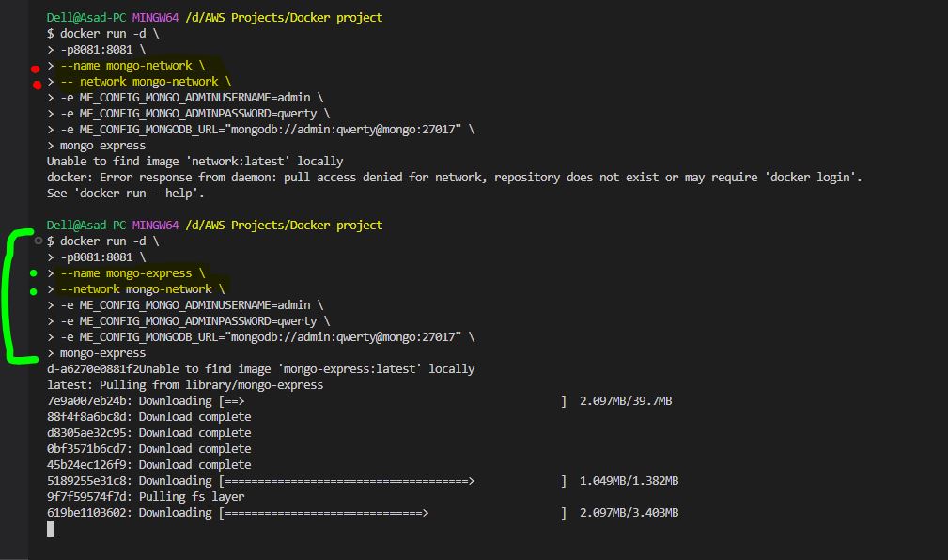This screenshot has width=948, height=560.
Task: Click the 'mongo express' image name typed with a space
Action: click(x=102, y=146)
